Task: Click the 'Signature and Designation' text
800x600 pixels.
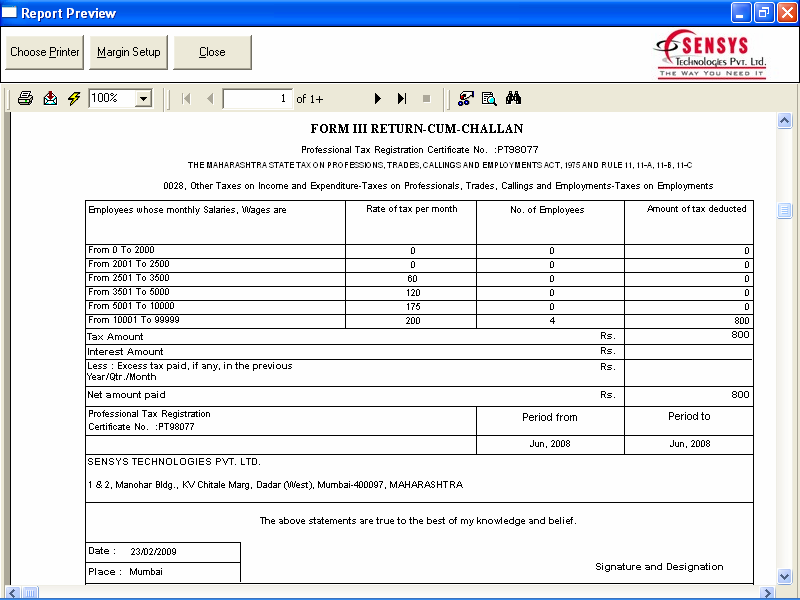Action: pyautogui.click(x=659, y=567)
